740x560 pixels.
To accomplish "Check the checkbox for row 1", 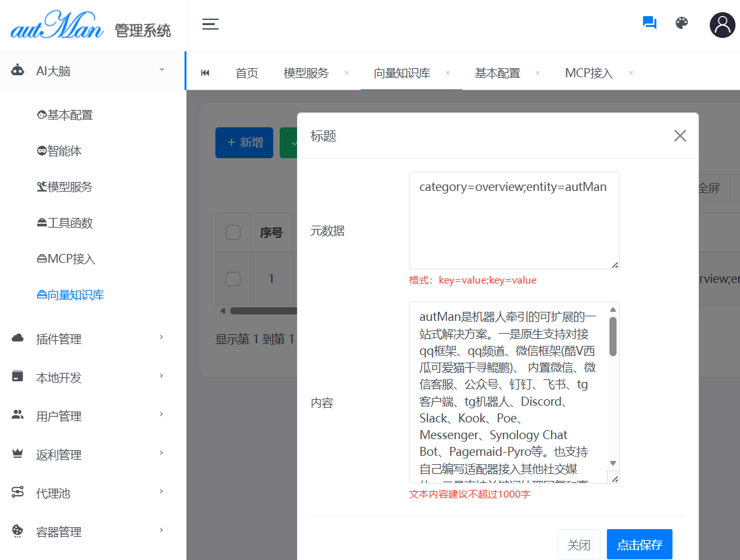I will click(x=233, y=278).
